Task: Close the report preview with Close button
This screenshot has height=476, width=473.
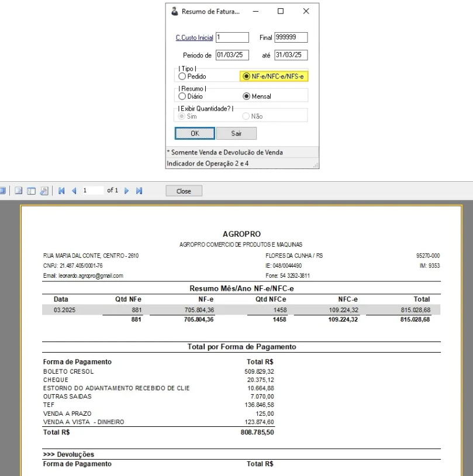Action: (x=184, y=191)
